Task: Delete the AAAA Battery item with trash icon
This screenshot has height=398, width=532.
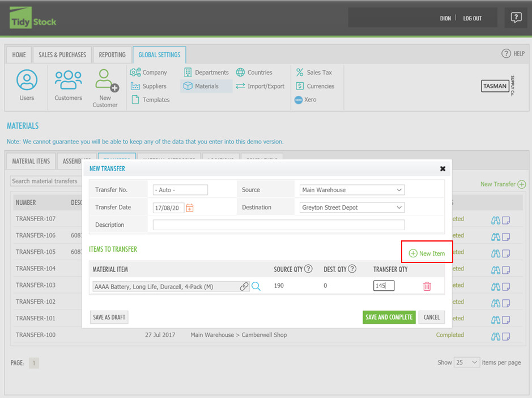Action: (x=427, y=287)
